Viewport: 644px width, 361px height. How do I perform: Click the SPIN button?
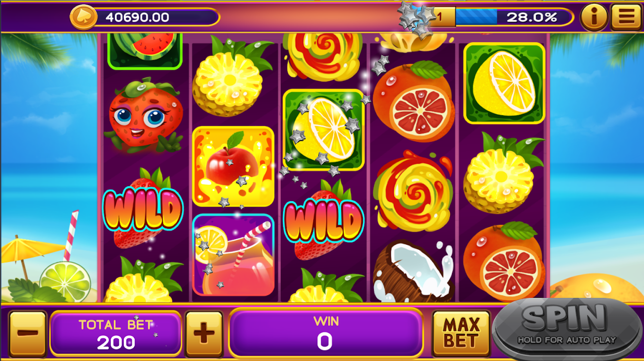tap(567, 328)
